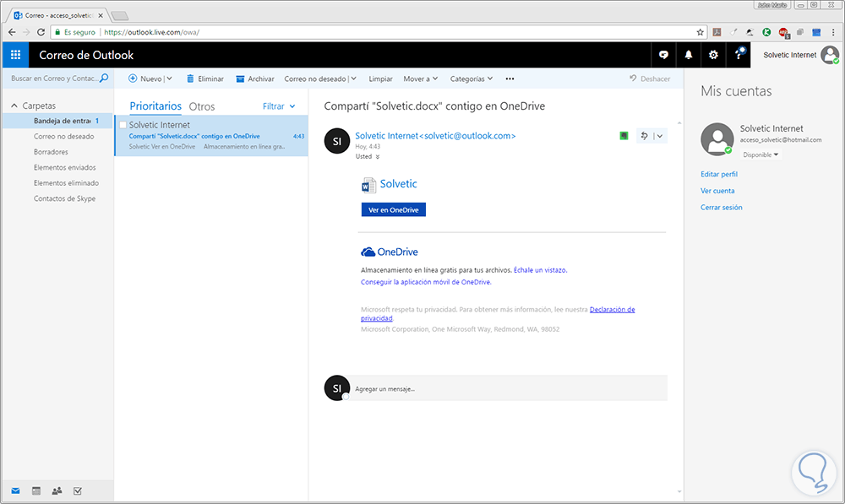
Task: Click the Eliminar trash toolbar button
Action: click(204, 79)
